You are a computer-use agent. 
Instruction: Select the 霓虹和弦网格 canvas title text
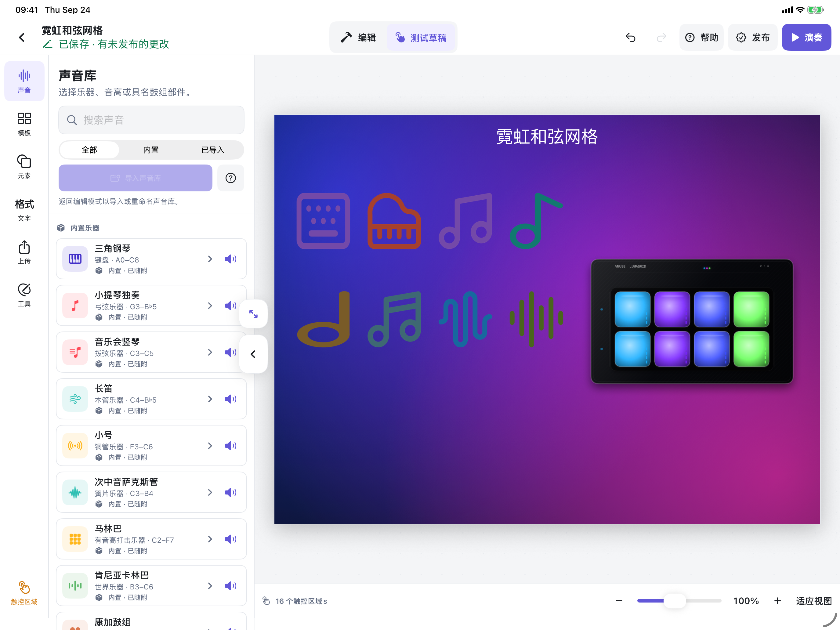tap(547, 137)
